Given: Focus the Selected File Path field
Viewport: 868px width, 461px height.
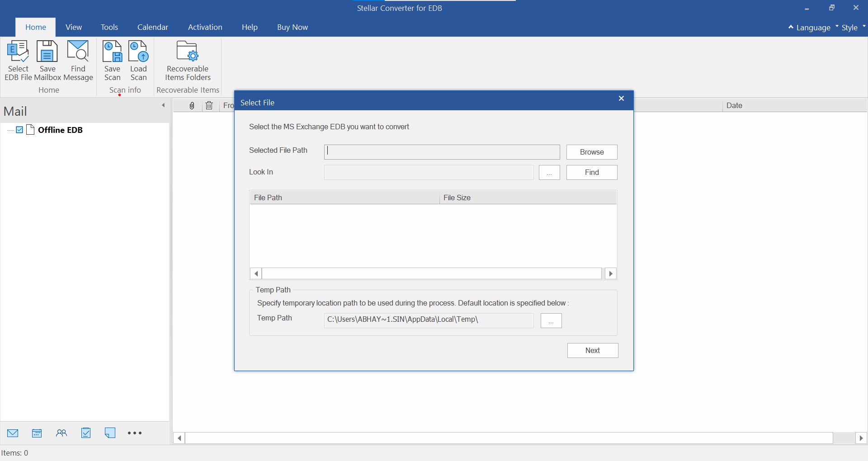Looking at the screenshot, I should point(442,152).
